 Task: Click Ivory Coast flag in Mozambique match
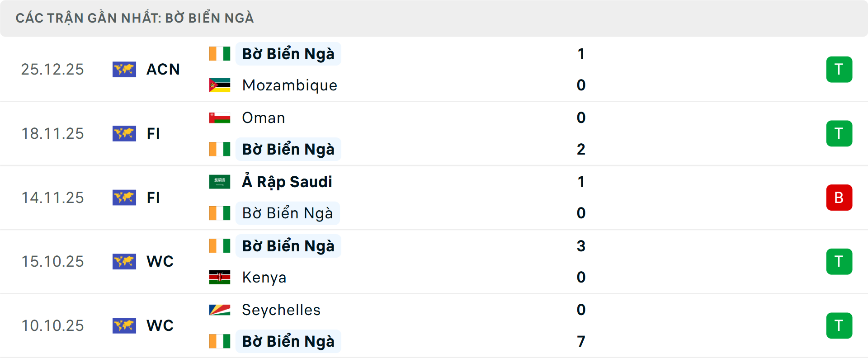[220, 54]
